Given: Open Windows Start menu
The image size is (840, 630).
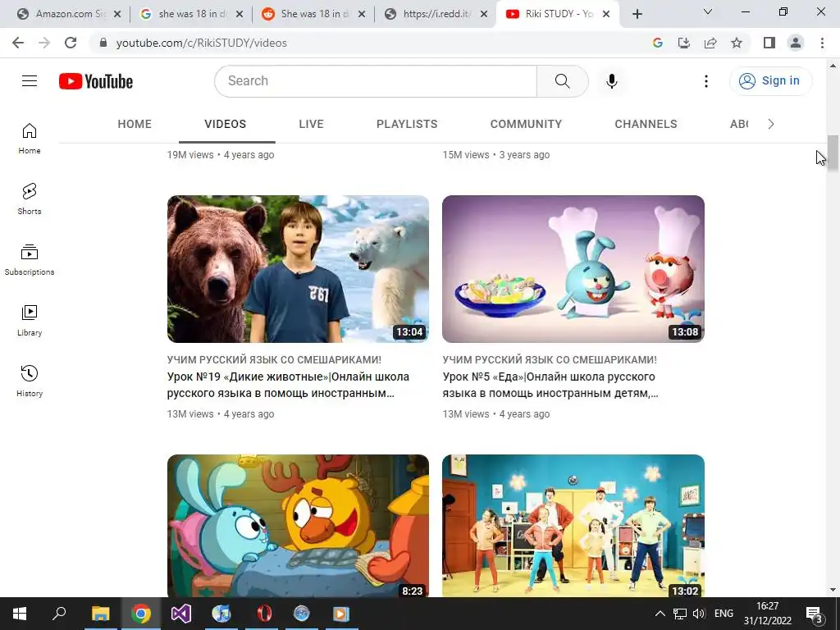Looking at the screenshot, I should [x=20, y=614].
